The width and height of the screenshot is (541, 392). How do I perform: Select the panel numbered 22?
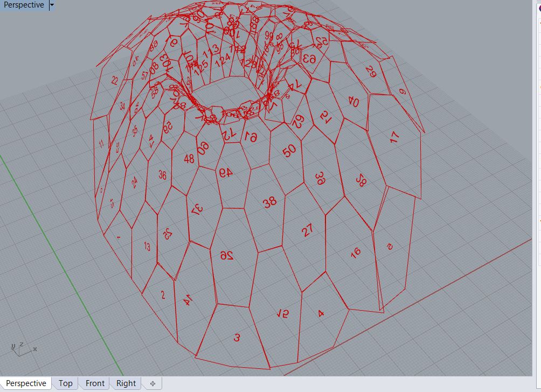point(114,81)
